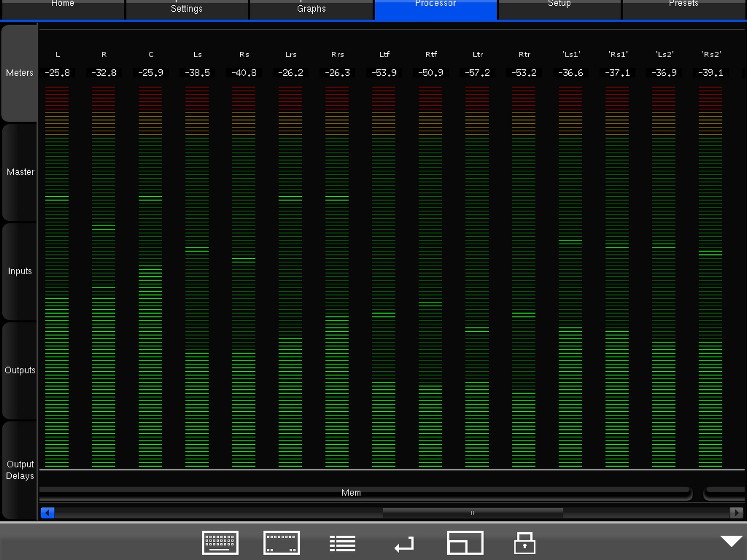Open the Settings tab
The height and width of the screenshot is (560, 747).
point(187,9)
